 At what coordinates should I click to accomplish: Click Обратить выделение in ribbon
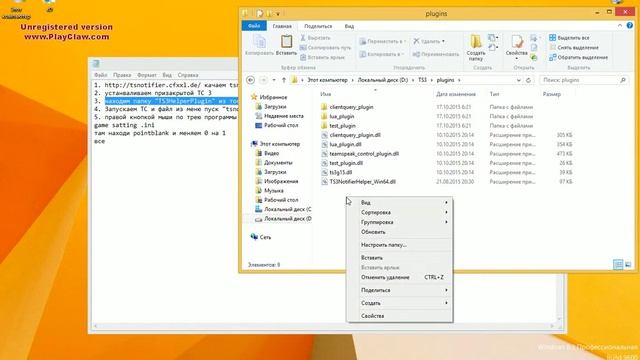(578, 58)
